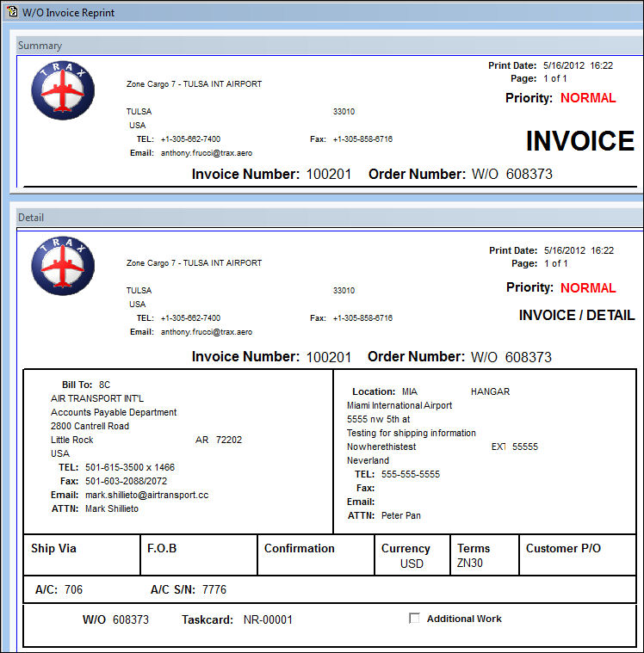Image resolution: width=644 pixels, height=653 pixels.
Task: Click Detail Fax +1-305-858-6716
Action: point(362,318)
